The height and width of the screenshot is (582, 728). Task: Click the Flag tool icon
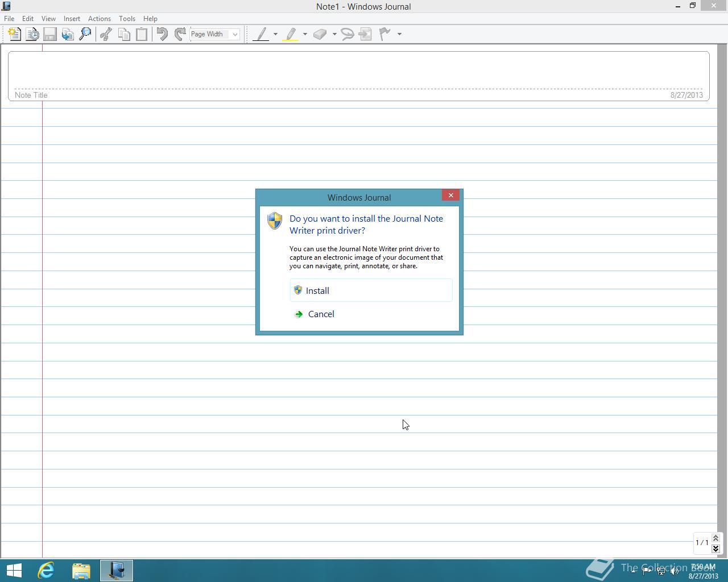(385, 34)
